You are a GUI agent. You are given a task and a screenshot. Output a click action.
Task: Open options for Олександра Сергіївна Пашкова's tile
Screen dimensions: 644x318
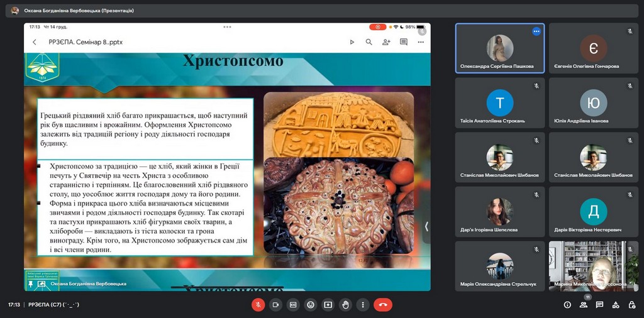pos(536,31)
